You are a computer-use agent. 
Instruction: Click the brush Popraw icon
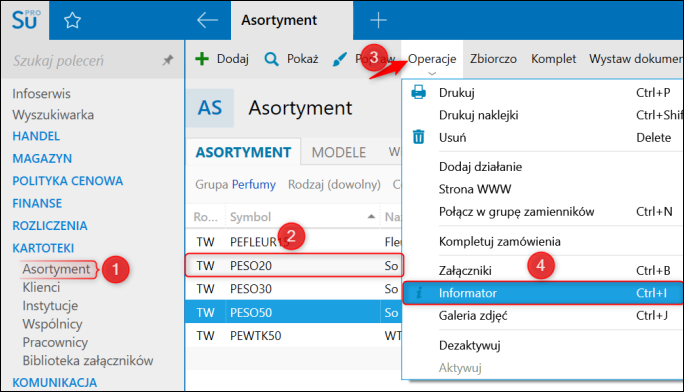tap(339, 59)
